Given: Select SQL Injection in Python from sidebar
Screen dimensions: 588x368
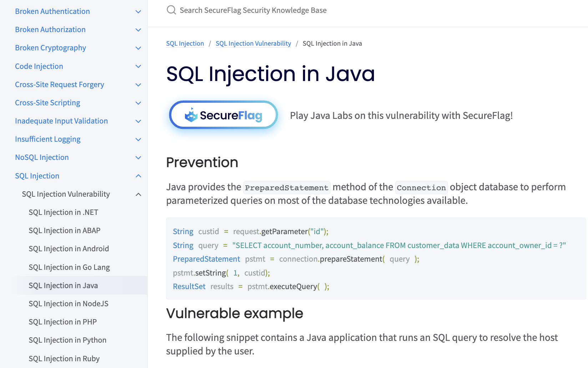Looking at the screenshot, I should pos(67,340).
